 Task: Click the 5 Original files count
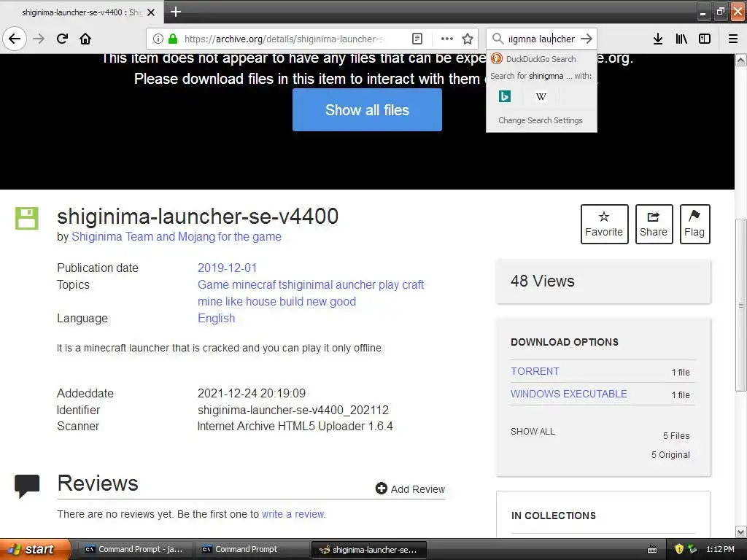671,455
